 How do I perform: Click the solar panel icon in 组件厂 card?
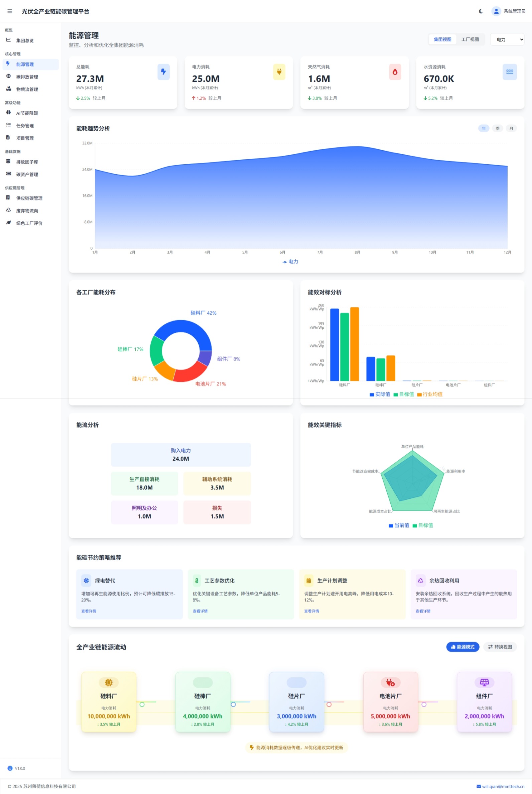(x=484, y=682)
